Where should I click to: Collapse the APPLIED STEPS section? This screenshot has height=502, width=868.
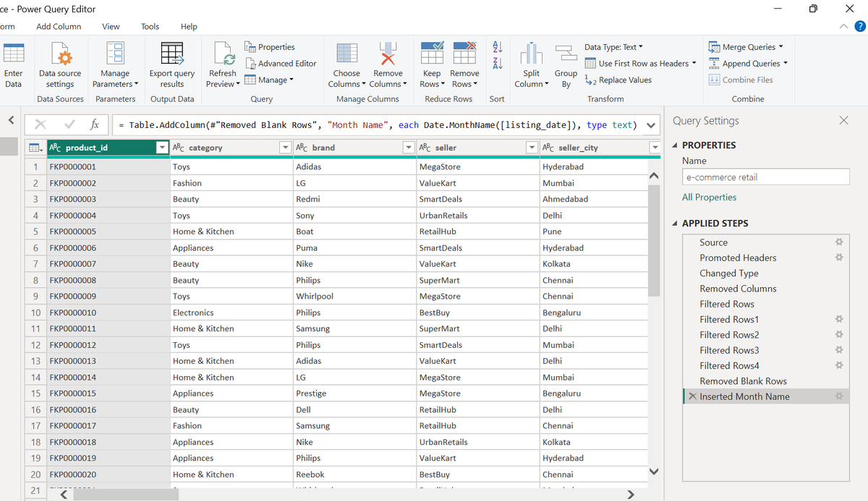point(676,224)
